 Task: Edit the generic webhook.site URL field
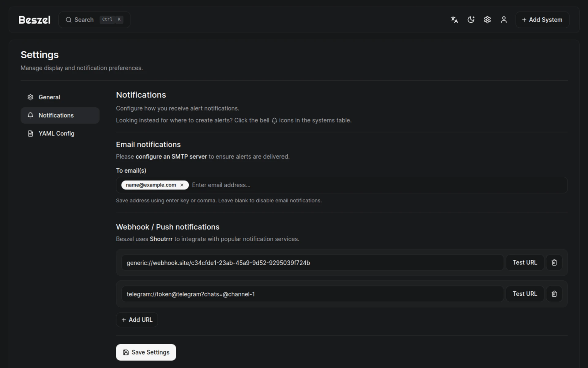pos(312,263)
